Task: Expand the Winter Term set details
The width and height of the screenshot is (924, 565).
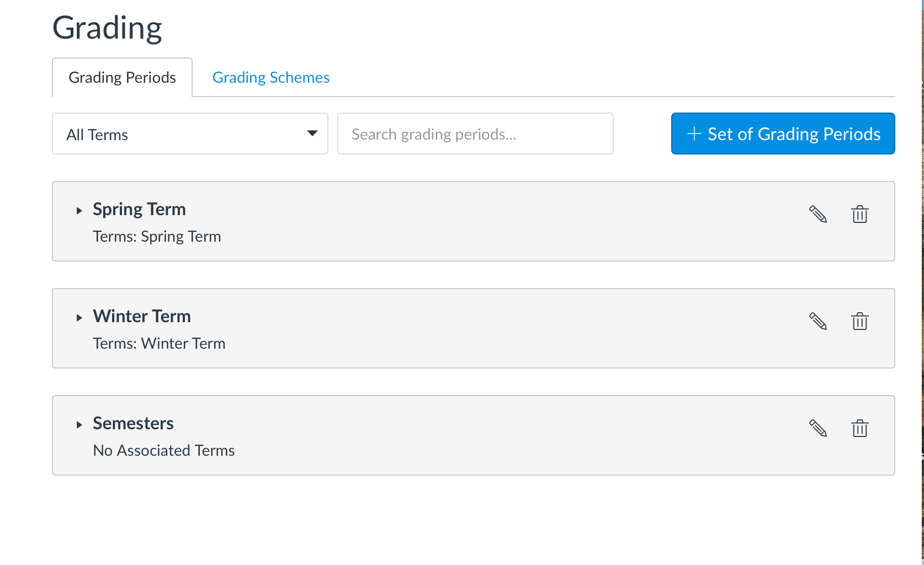Action: [79, 317]
